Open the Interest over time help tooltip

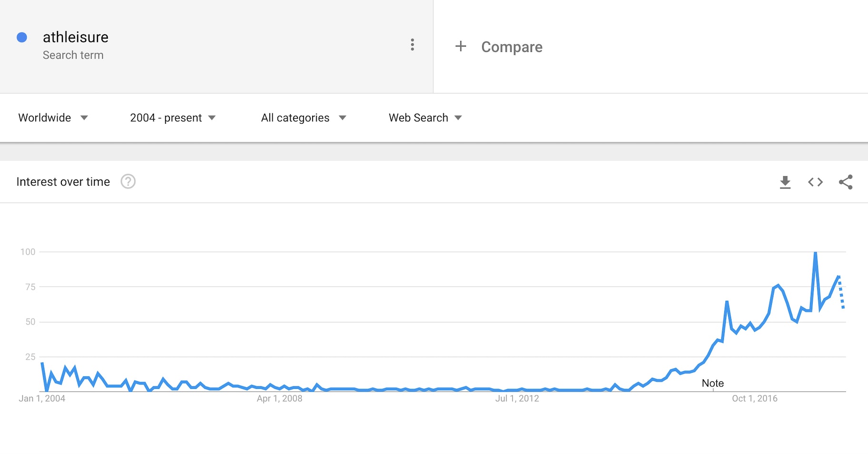[x=128, y=181]
